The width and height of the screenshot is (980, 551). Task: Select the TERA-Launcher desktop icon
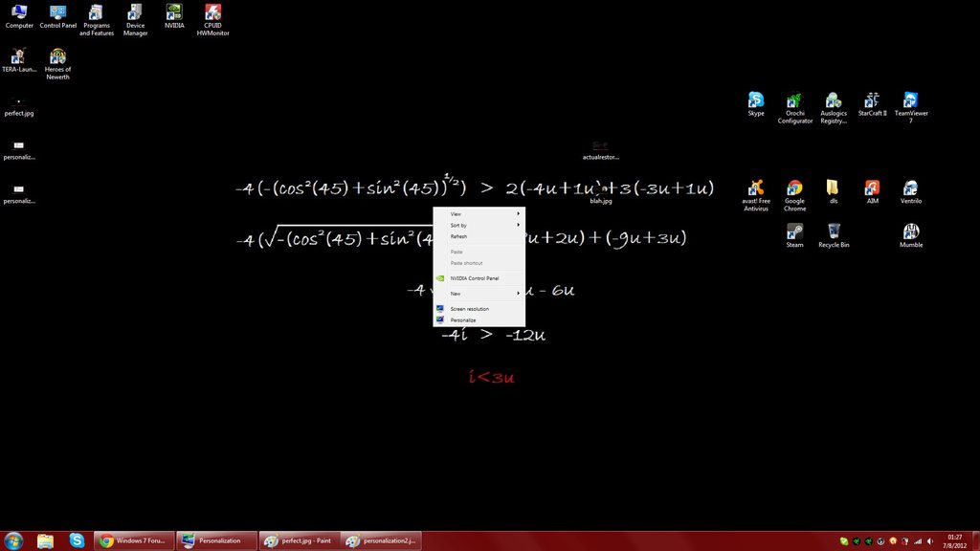click(x=19, y=60)
